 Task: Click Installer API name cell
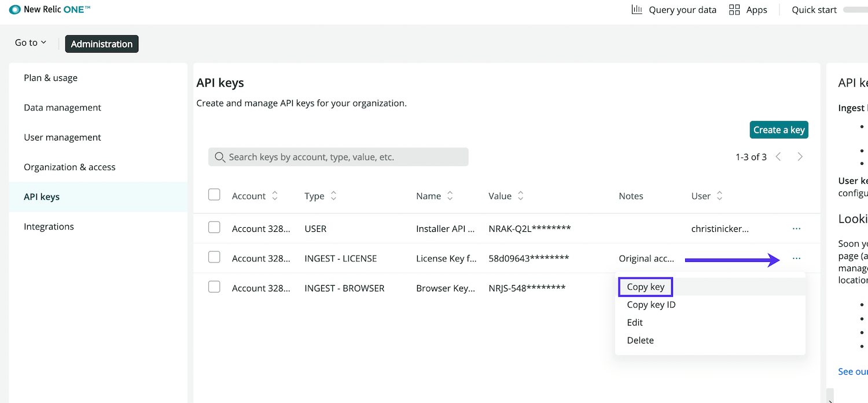pyautogui.click(x=446, y=229)
